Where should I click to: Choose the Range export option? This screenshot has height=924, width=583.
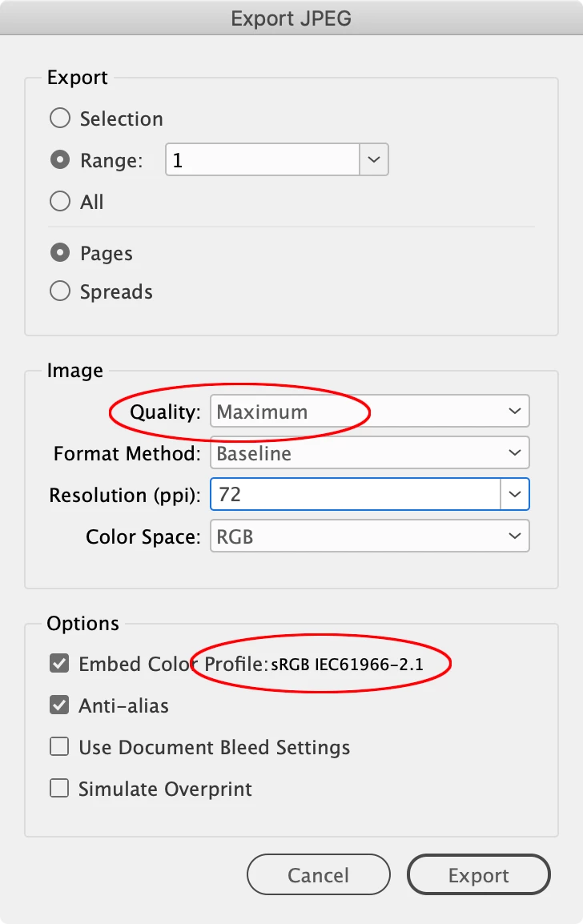60,159
